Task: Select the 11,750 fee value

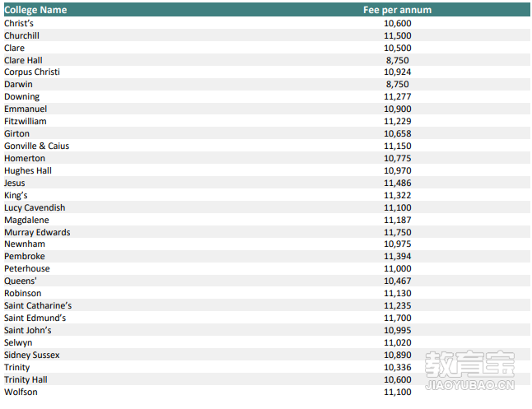Action: click(397, 232)
